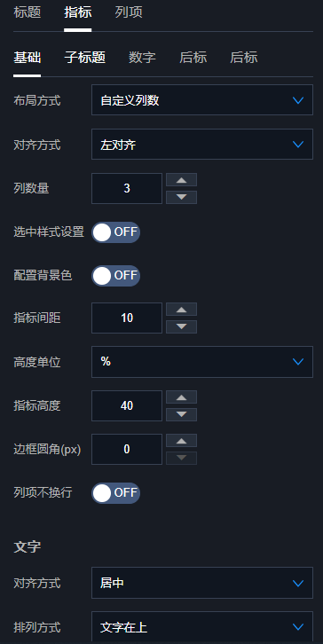Enable the 配置背景色 switch

[116, 276]
